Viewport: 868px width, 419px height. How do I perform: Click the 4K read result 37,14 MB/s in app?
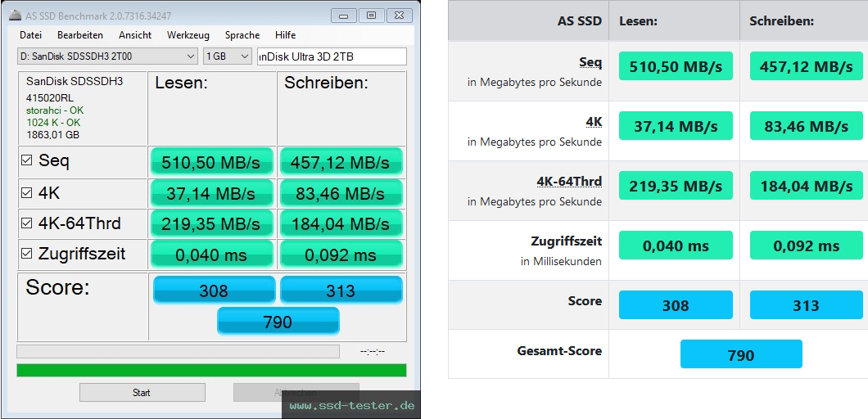[x=211, y=193]
